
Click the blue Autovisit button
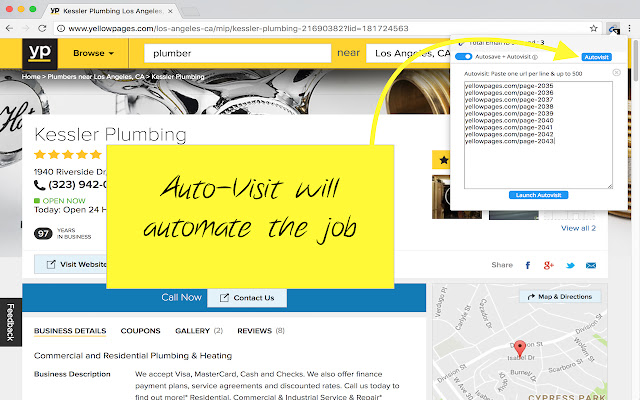(596, 57)
